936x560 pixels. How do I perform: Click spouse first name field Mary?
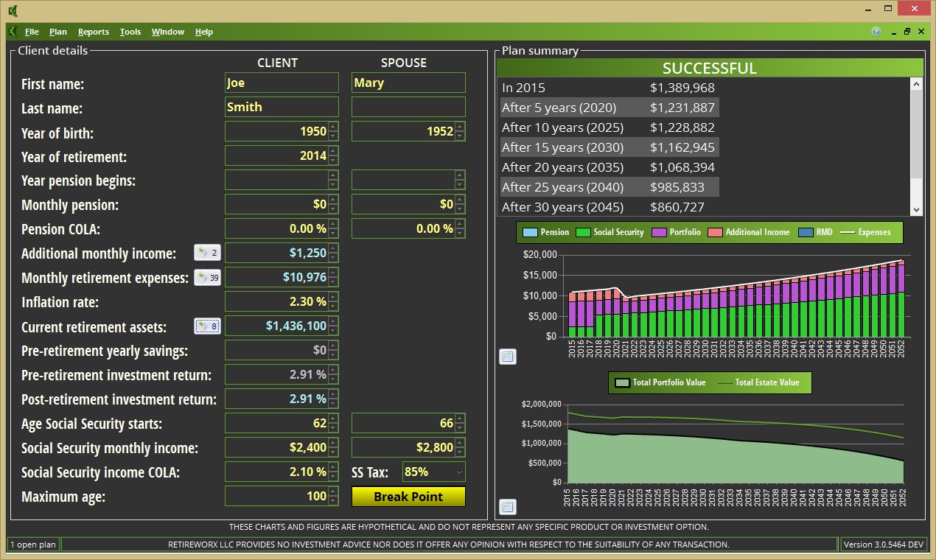(408, 83)
